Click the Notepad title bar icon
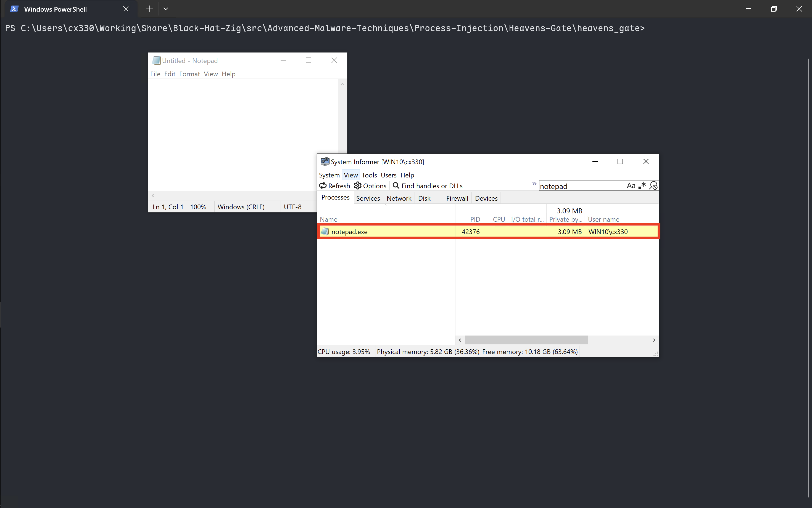 (156, 61)
